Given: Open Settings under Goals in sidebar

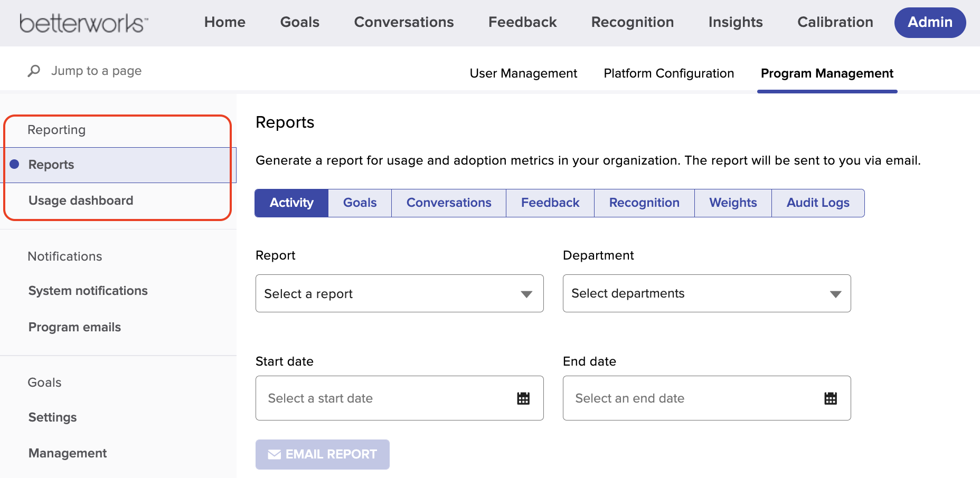Looking at the screenshot, I should coord(52,417).
